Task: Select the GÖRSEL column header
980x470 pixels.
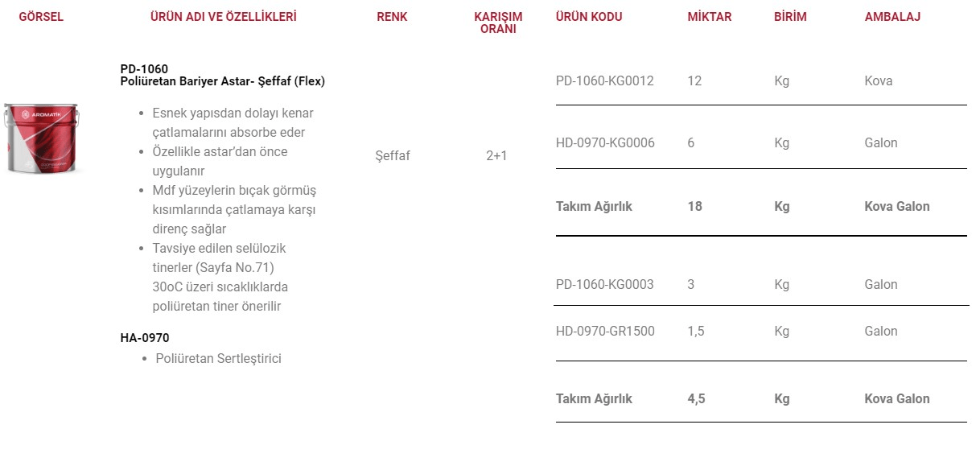Action: (x=41, y=17)
